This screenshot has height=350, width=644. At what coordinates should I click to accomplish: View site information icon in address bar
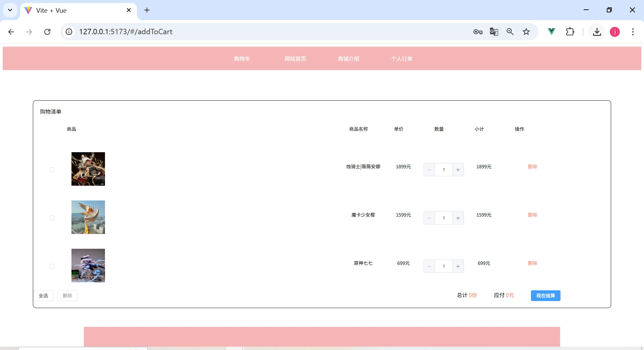pyautogui.click(x=69, y=32)
